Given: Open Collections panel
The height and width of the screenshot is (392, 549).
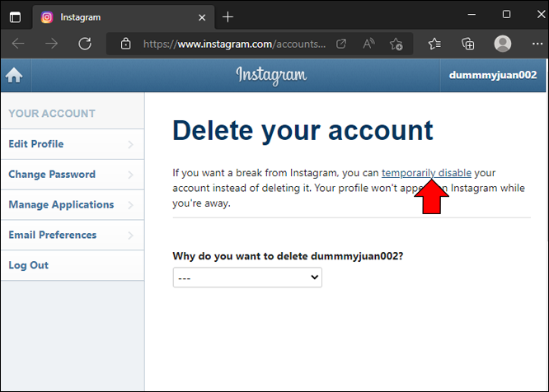Looking at the screenshot, I should click(x=468, y=44).
